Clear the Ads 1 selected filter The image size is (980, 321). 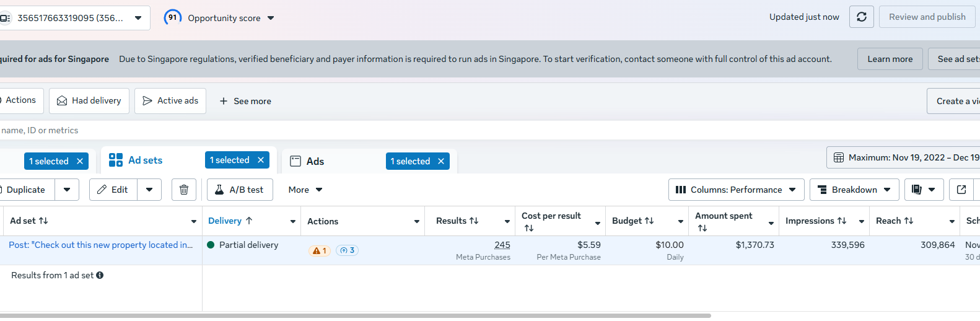[x=441, y=161]
